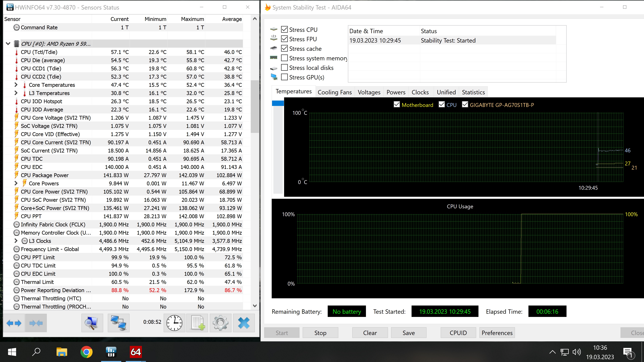
Task: Click the Stress GPU monitor icon
Action: pyautogui.click(x=274, y=77)
